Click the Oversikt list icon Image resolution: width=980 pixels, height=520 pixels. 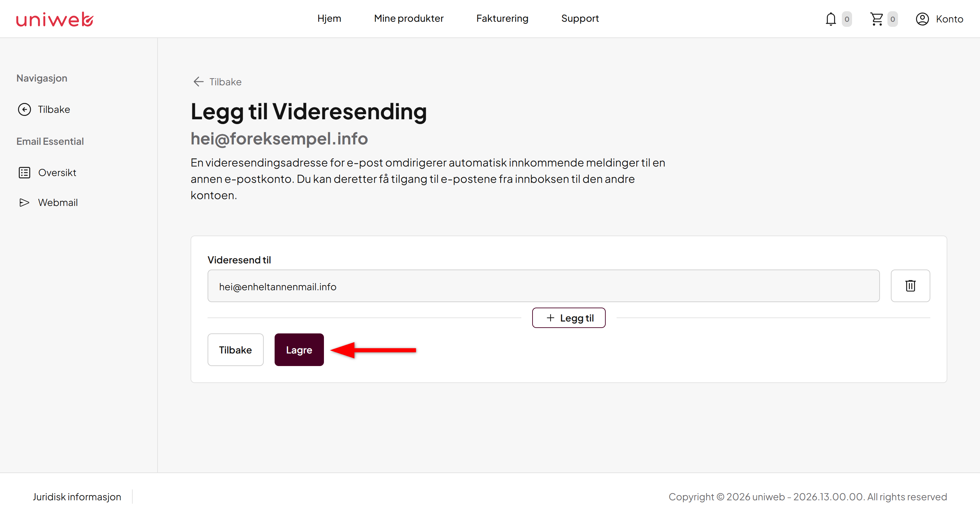24,173
